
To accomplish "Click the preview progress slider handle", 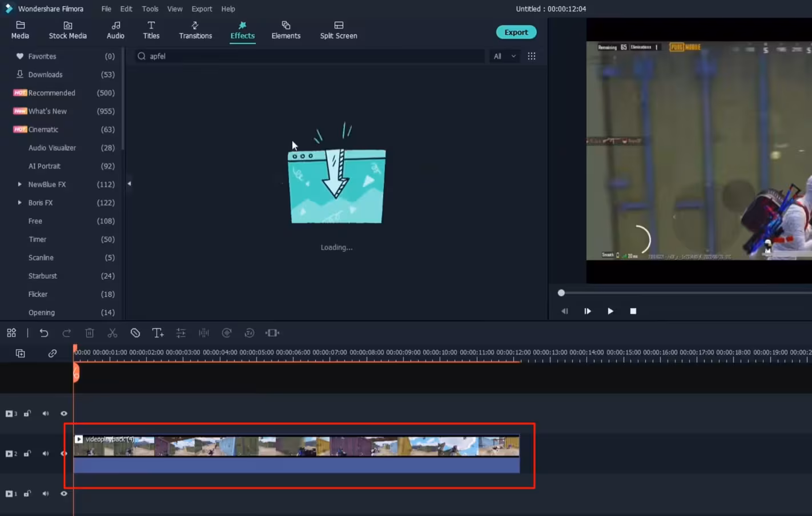I will tap(561, 293).
